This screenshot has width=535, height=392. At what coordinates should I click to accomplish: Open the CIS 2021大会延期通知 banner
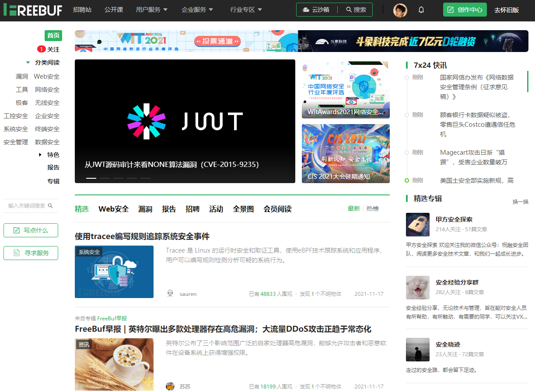tap(346, 153)
